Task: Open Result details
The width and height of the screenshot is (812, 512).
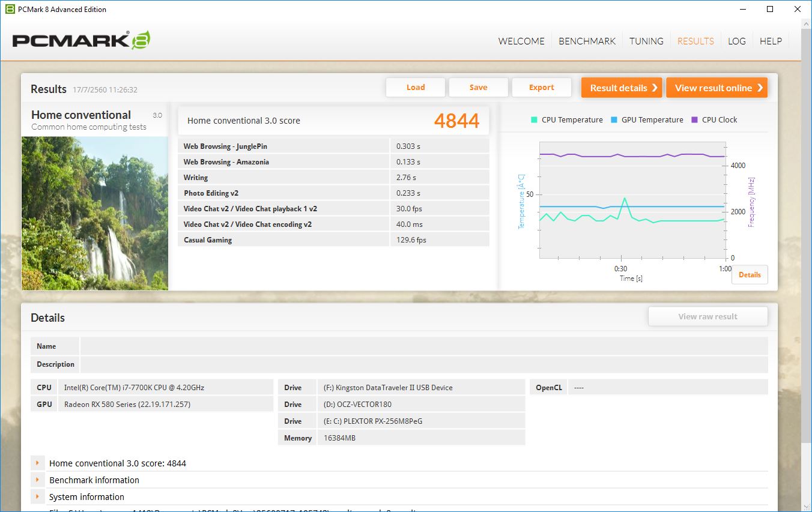Action: pos(621,88)
